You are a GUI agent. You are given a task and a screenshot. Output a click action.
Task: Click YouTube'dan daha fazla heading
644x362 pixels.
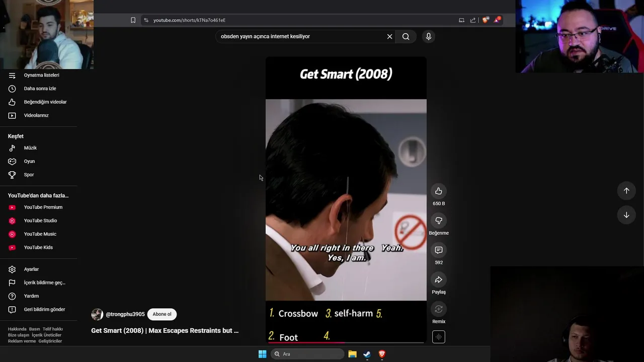[38, 196]
